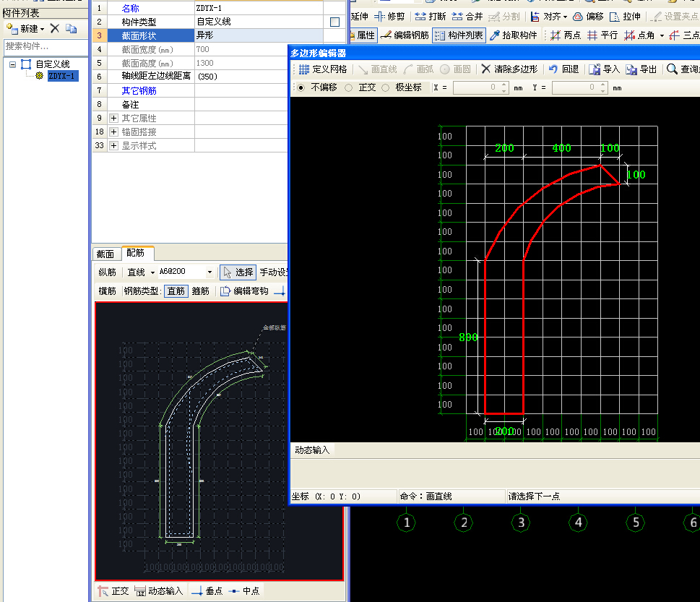Select 极坐标 radio button

(386, 87)
